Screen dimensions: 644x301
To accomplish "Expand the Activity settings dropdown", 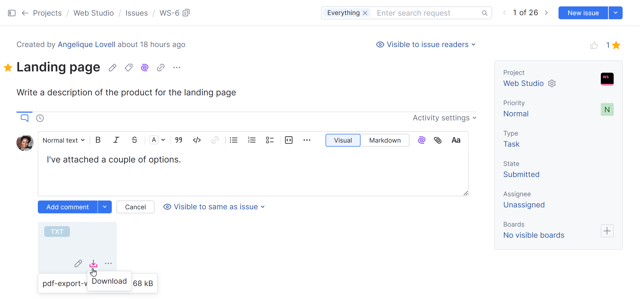I will (x=444, y=118).
